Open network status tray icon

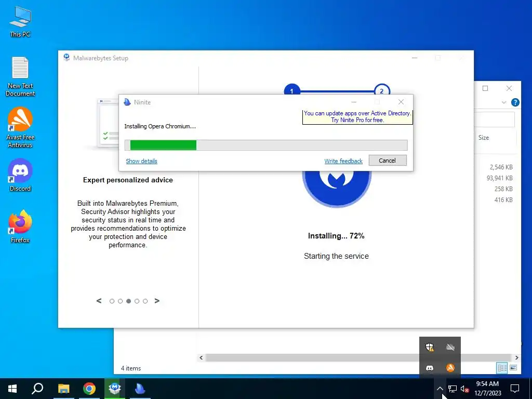pyautogui.click(x=453, y=389)
